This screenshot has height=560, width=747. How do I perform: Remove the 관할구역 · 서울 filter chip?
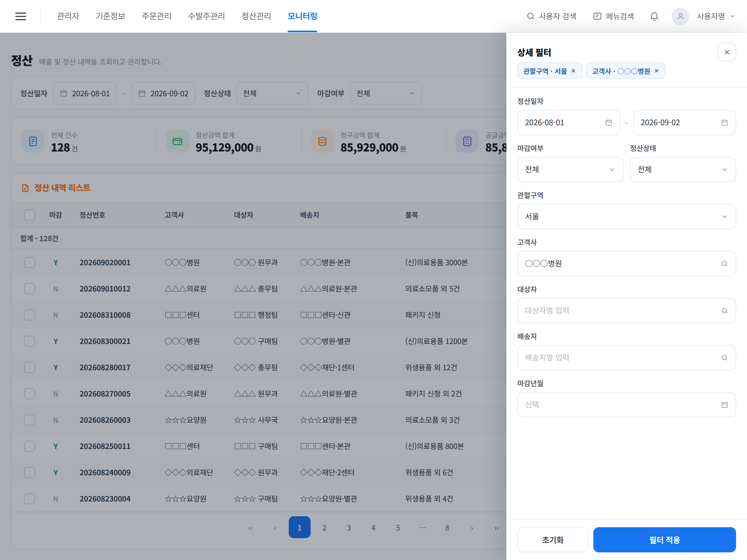[573, 71]
